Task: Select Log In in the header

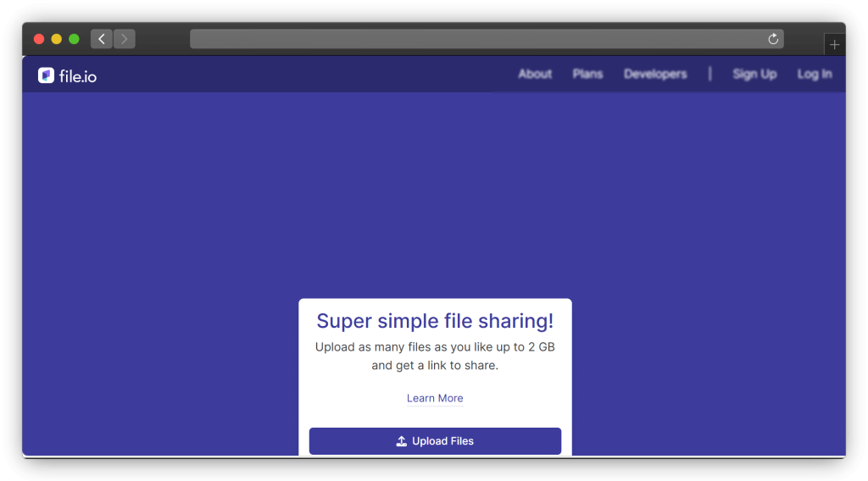Action: pyautogui.click(x=815, y=75)
